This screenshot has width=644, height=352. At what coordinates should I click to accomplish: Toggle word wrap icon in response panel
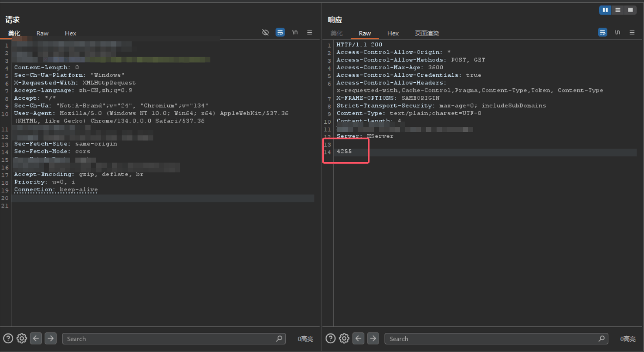pyautogui.click(x=603, y=33)
